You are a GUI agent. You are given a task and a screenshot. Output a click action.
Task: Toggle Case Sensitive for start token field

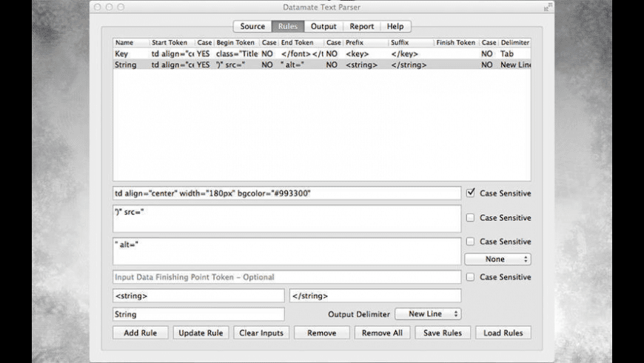[x=471, y=193]
